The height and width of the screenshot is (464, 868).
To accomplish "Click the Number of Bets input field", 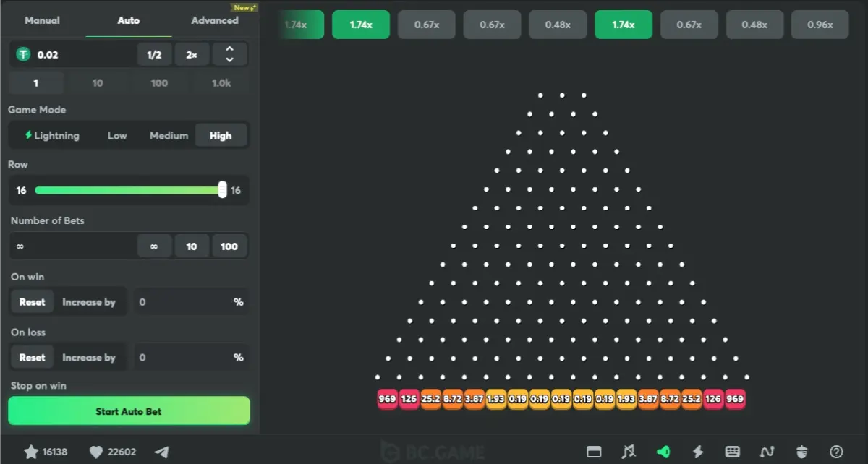I will pyautogui.click(x=72, y=246).
